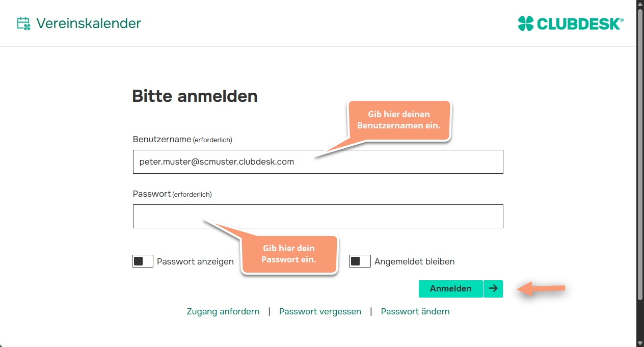Click the Anmelden button

(450, 288)
